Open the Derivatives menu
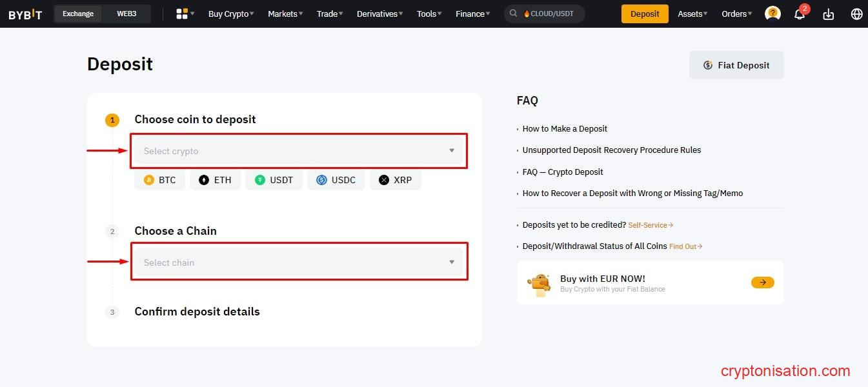Screen dimensions: 868x387 click(x=379, y=14)
